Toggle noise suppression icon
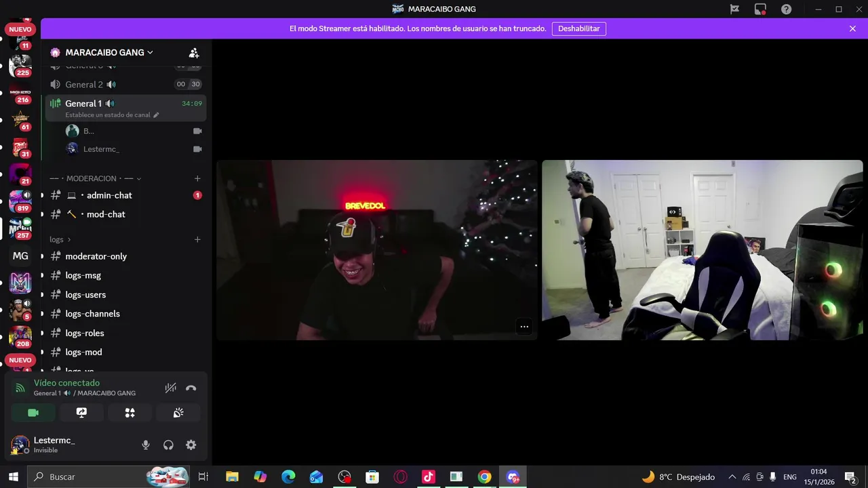 [170, 388]
